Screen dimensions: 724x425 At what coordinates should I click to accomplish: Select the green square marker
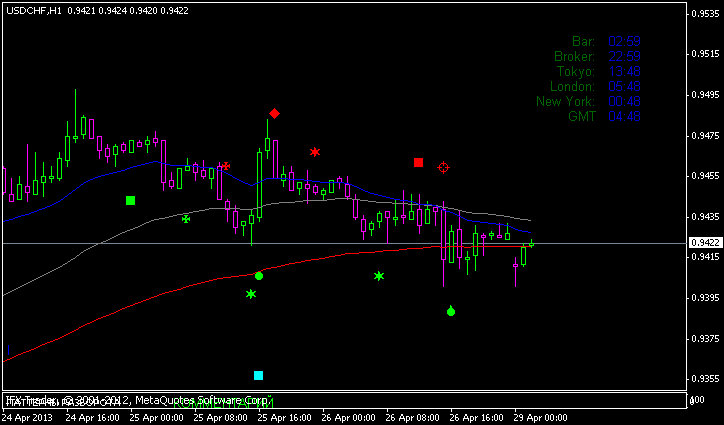click(130, 201)
